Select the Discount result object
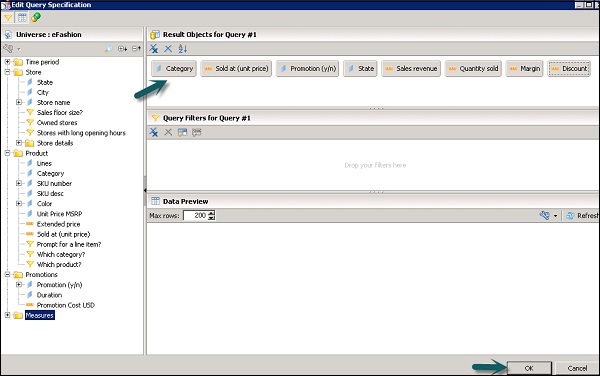 click(569, 69)
